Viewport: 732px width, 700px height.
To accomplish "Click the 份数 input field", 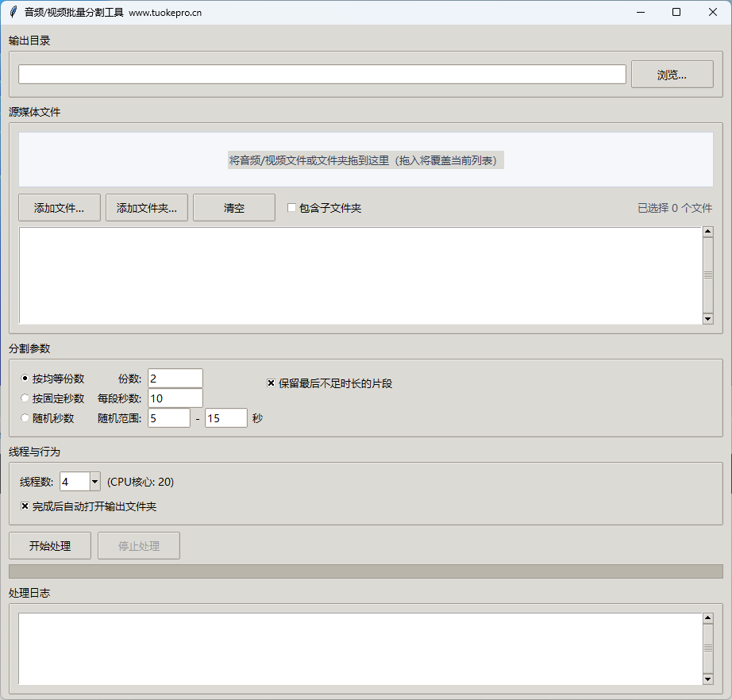I will pos(175,378).
